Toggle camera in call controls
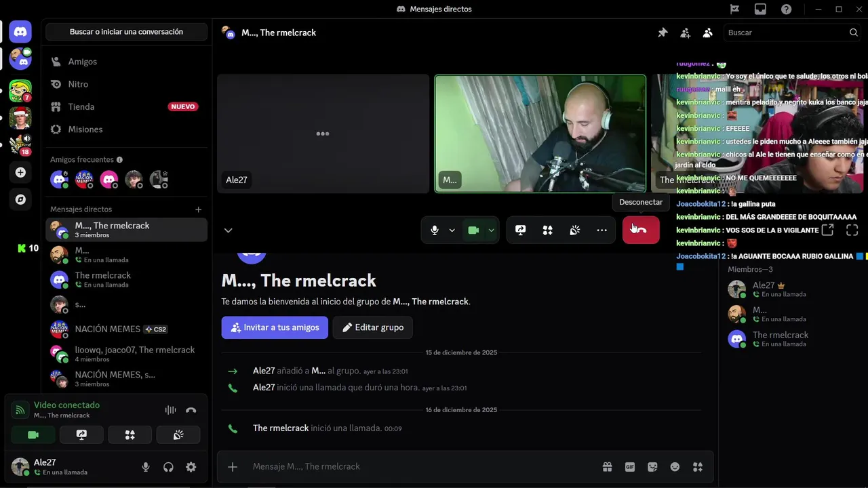This screenshot has height=488, width=868. tap(473, 230)
